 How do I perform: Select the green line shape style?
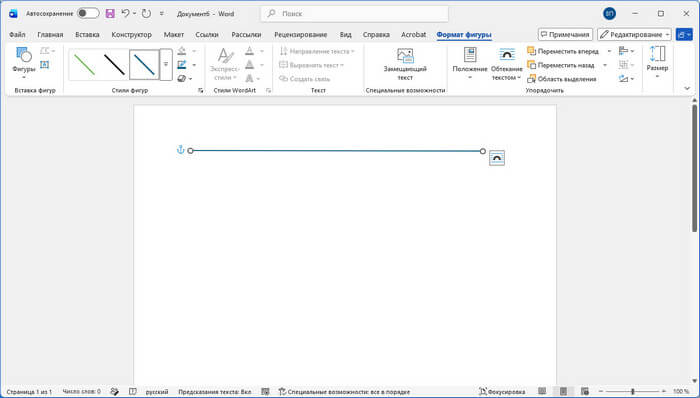84,65
